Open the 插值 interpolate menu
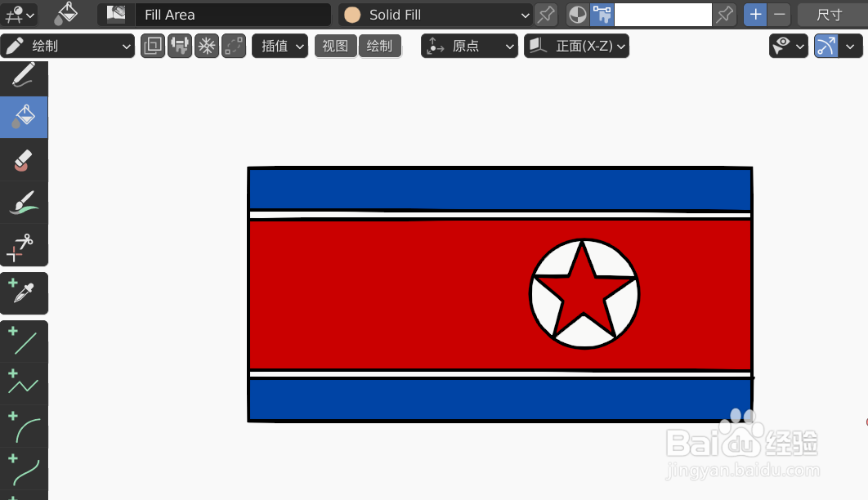The width and height of the screenshot is (868, 500). click(280, 46)
